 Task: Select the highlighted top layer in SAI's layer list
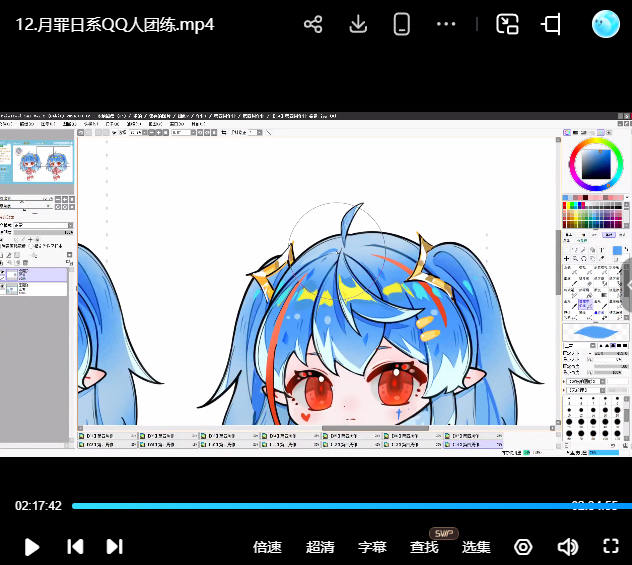(x=33, y=274)
